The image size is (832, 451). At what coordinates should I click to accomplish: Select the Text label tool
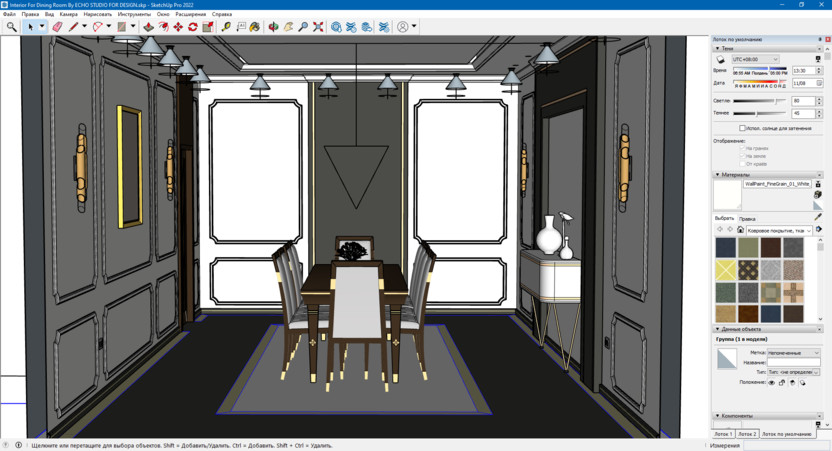point(241,27)
